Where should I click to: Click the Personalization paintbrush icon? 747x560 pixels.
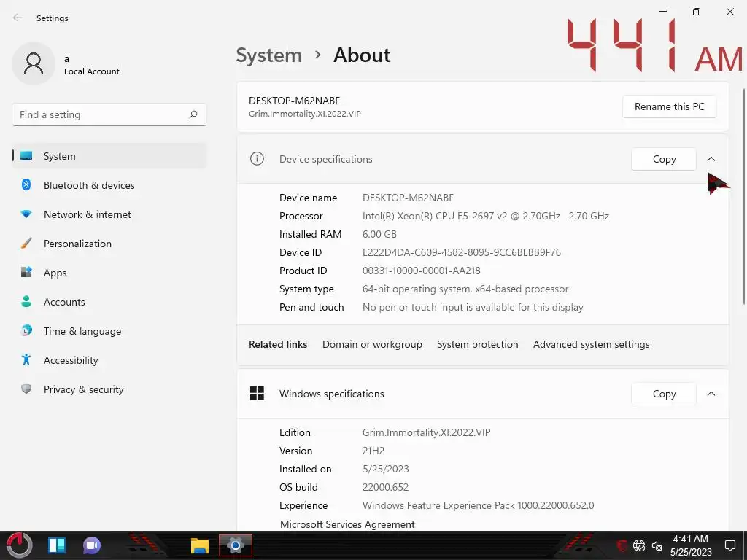pyautogui.click(x=26, y=244)
